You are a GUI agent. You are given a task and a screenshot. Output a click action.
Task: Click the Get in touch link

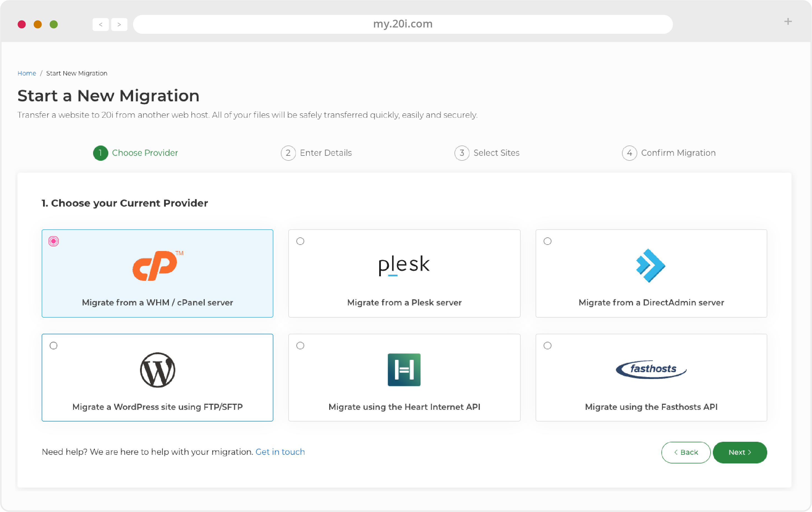tap(280, 452)
